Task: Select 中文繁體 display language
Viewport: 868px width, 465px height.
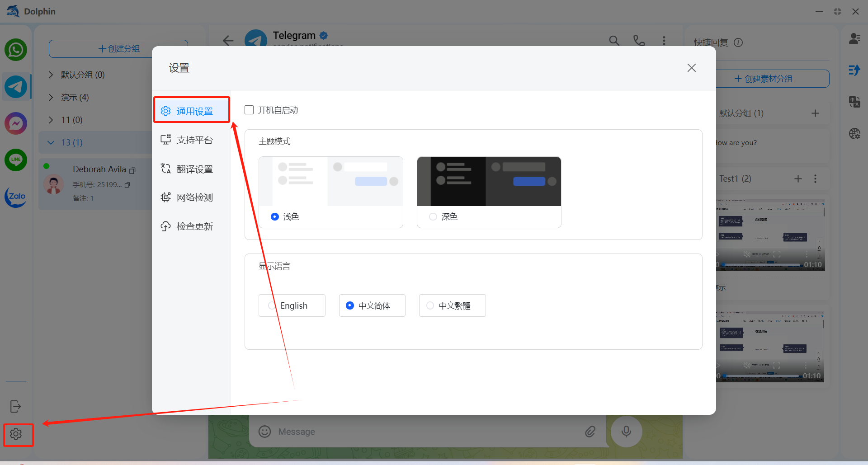Action: click(430, 306)
